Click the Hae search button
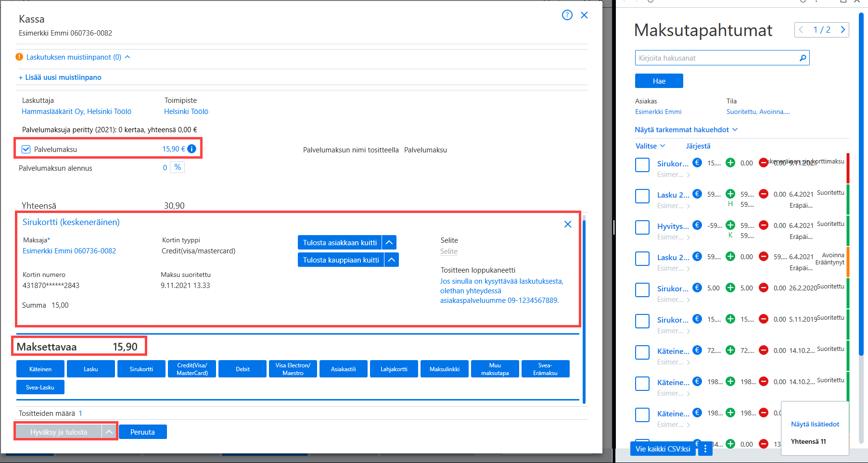 point(659,81)
